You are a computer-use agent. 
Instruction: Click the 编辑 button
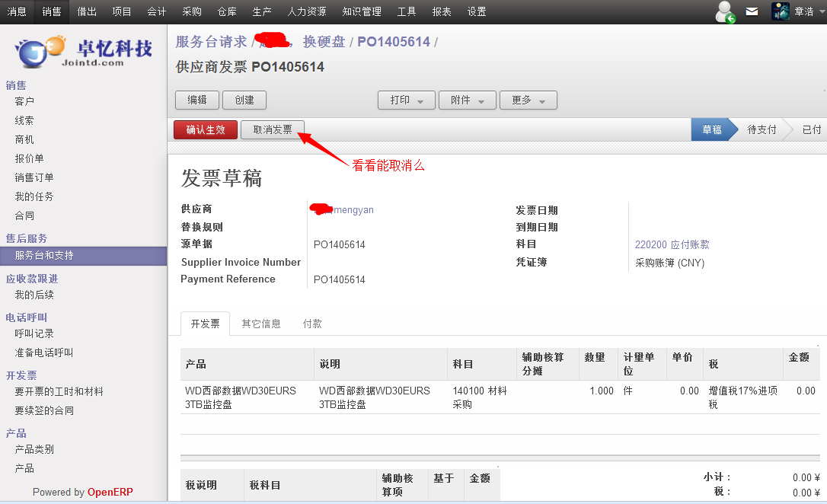tap(197, 100)
